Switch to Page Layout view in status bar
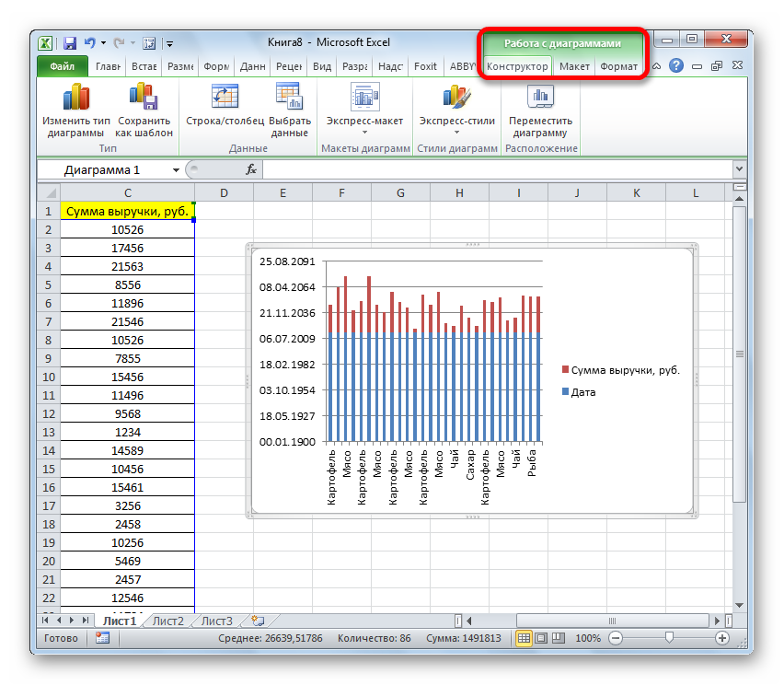The height and width of the screenshot is (685, 784). [541, 638]
